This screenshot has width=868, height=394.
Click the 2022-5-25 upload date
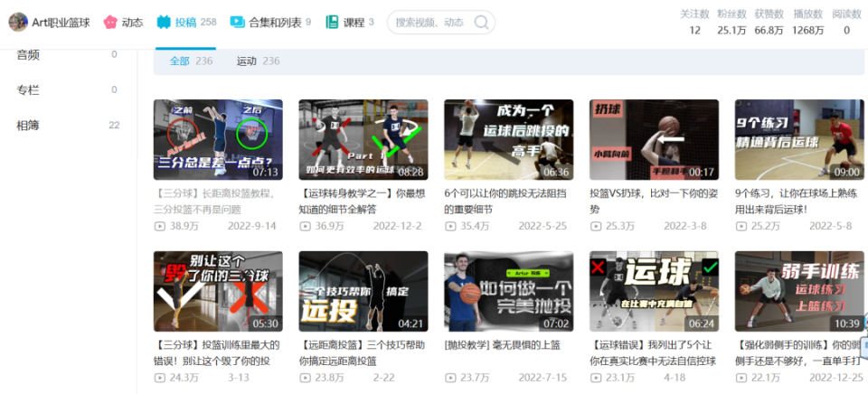[542, 226]
